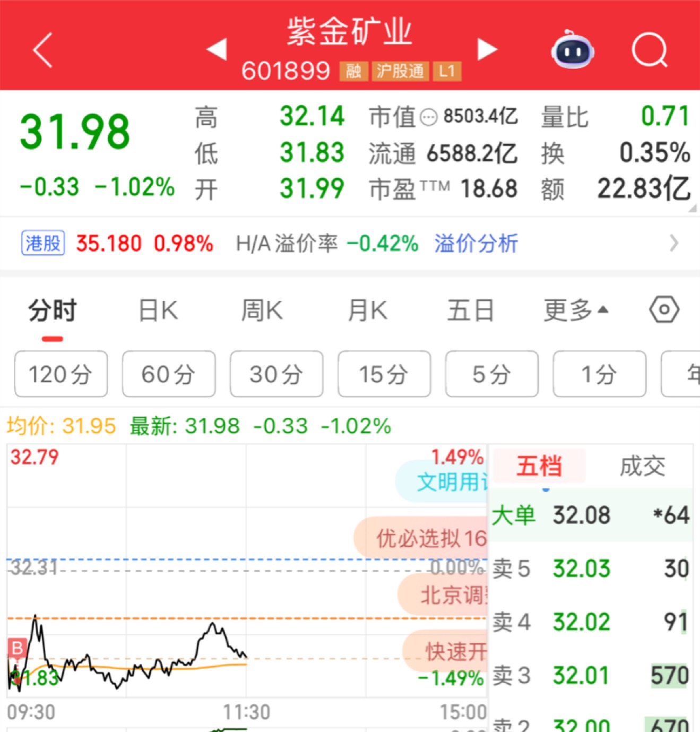This screenshot has height=732, width=700.
Task: Tap the 大单 32.08 row
Action: 591,515
